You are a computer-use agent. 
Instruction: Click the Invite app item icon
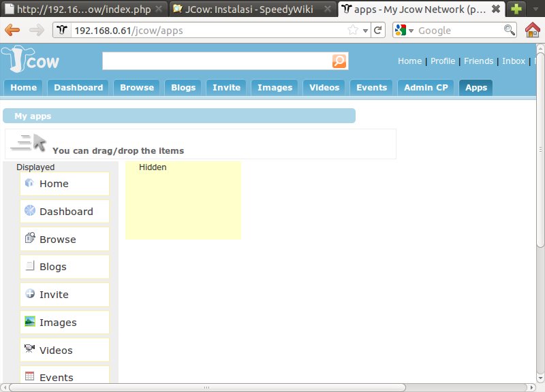(30, 293)
